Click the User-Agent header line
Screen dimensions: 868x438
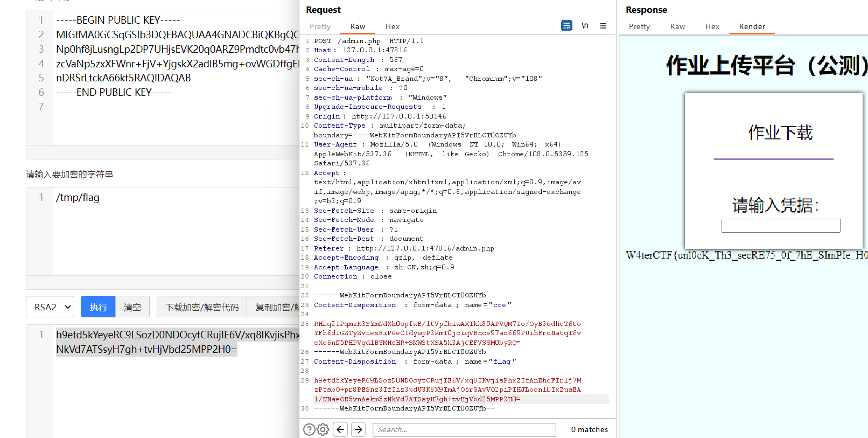(451, 154)
